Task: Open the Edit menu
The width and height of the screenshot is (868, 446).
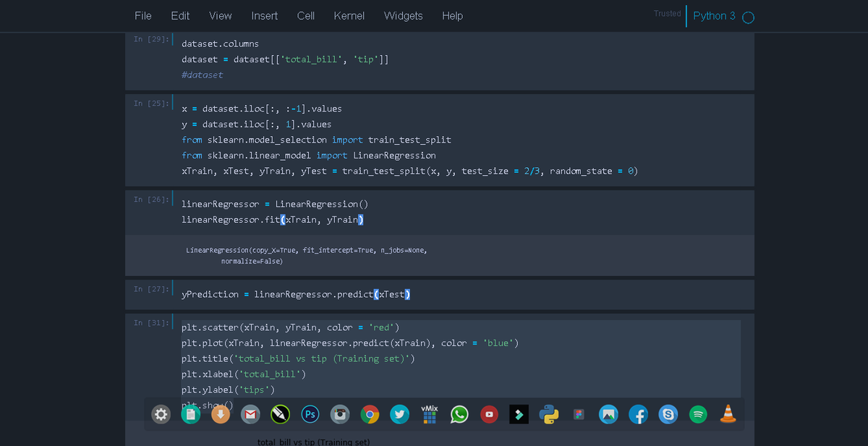Action: (180, 16)
